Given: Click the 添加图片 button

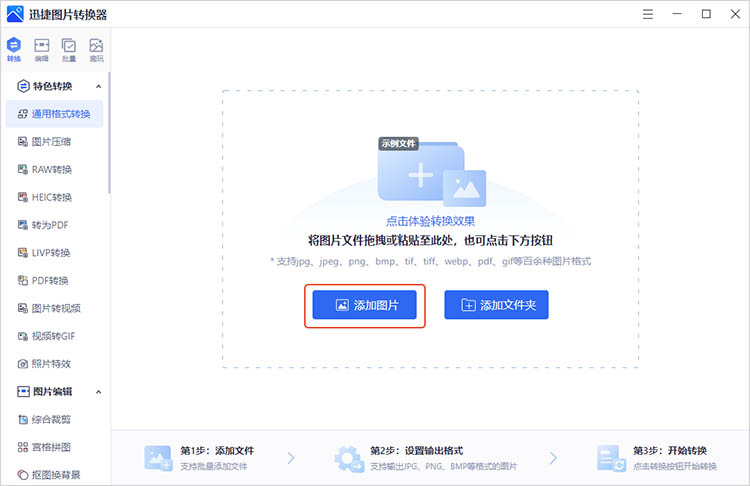Looking at the screenshot, I should (x=364, y=305).
